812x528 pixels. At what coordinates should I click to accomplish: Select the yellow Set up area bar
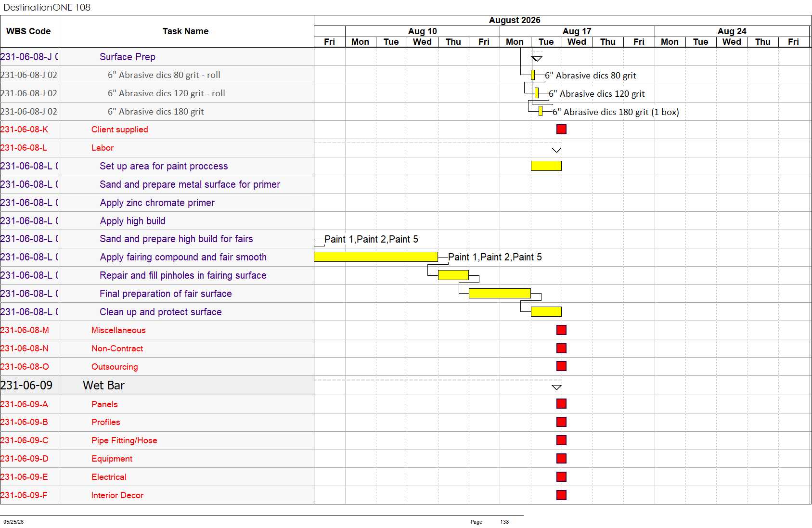(546, 166)
